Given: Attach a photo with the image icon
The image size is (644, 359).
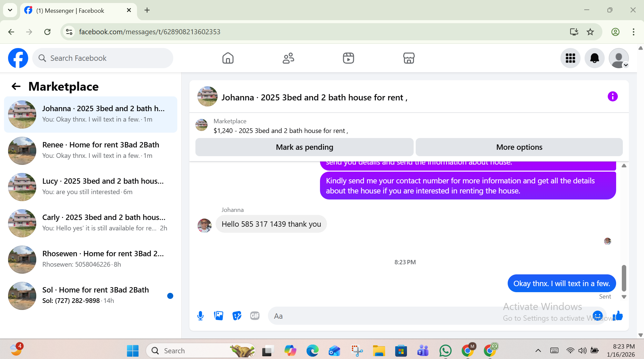Looking at the screenshot, I should click(x=219, y=316).
